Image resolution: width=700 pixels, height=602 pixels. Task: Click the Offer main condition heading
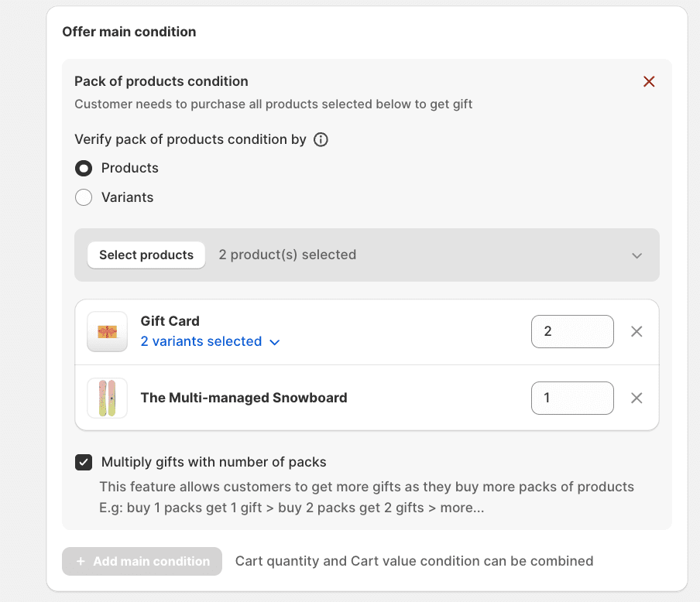[129, 32]
